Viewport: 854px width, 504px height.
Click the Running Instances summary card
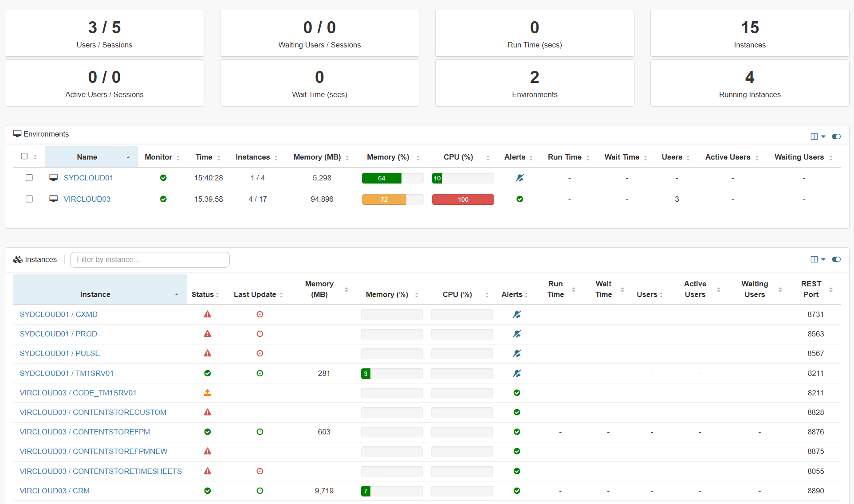[750, 83]
